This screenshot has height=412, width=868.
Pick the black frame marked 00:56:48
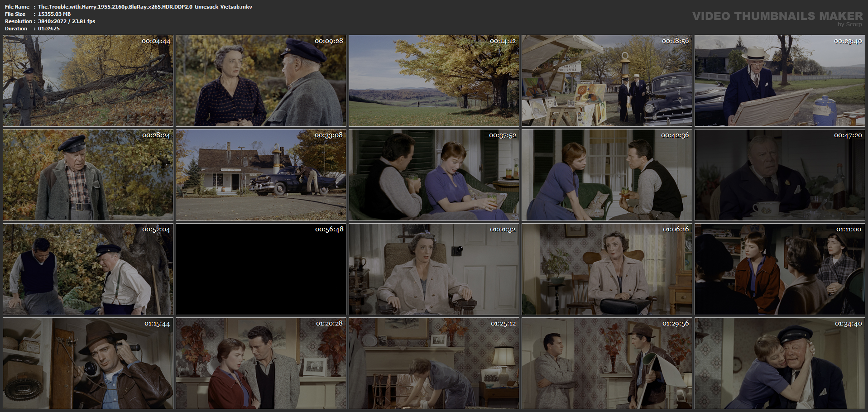click(x=261, y=269)
